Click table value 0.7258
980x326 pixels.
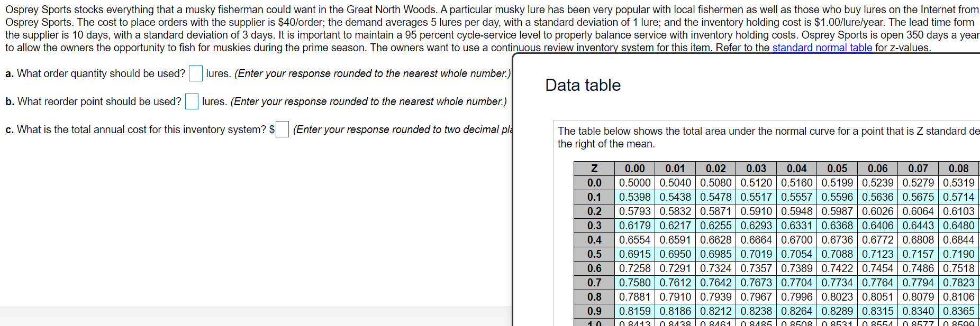634,268
